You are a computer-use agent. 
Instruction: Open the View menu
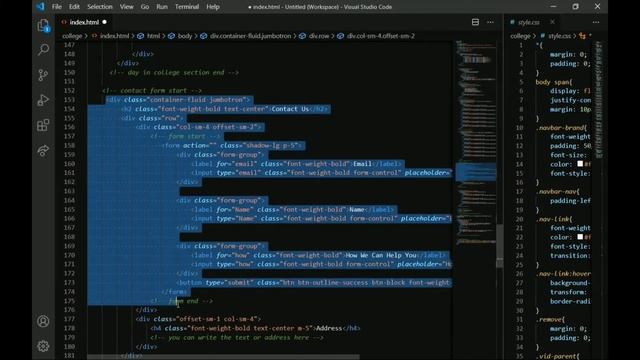coord(127,7)
